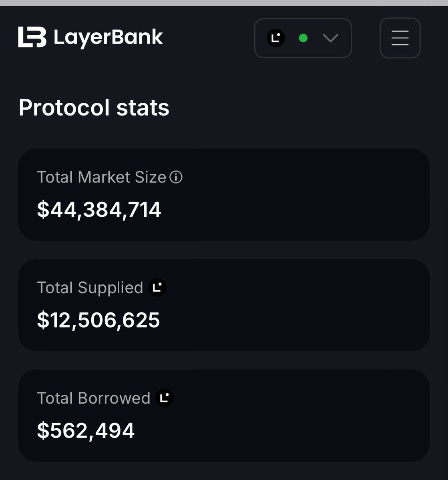The height and width of the screenshot is (480, 448).
Task: Click the LayerBank LB logo icon
Action: pyautogui.click(x=32, y=37)
